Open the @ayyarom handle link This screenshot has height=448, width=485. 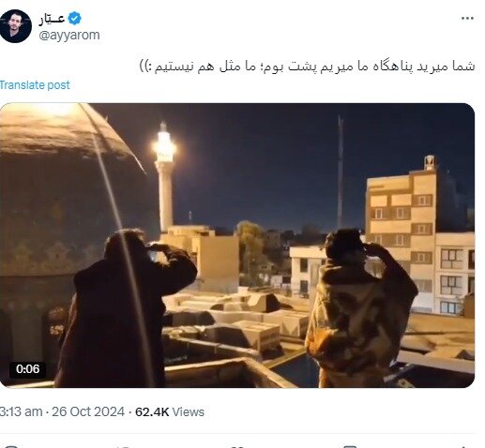[69, 35]
